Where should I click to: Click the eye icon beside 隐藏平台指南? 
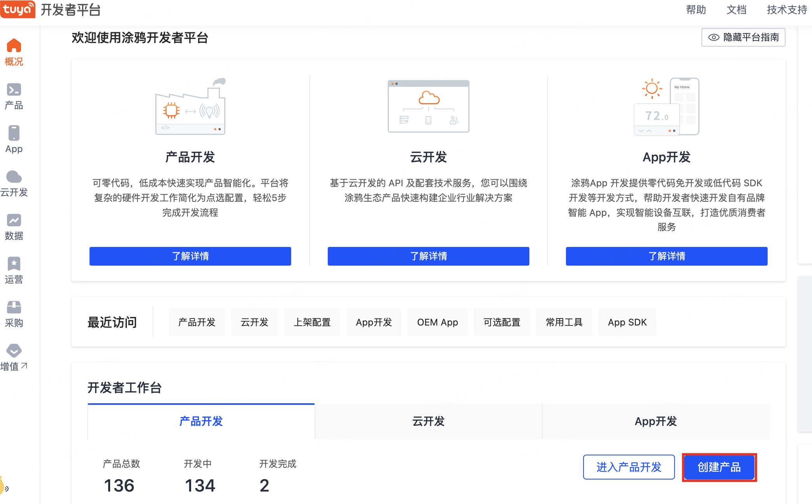pos(714,37)
